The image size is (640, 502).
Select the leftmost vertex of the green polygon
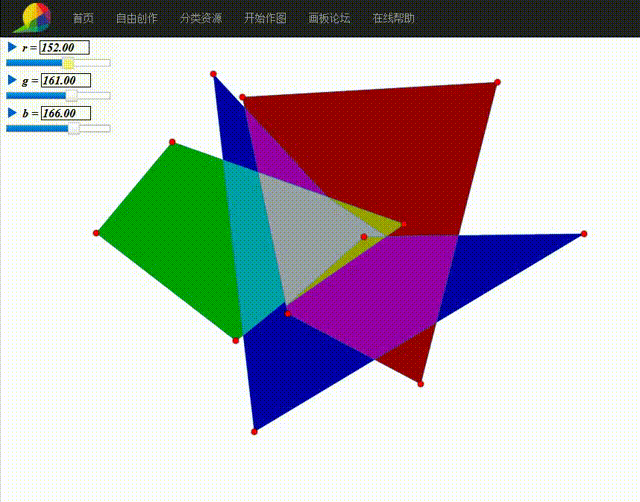[x=96, y=233]
